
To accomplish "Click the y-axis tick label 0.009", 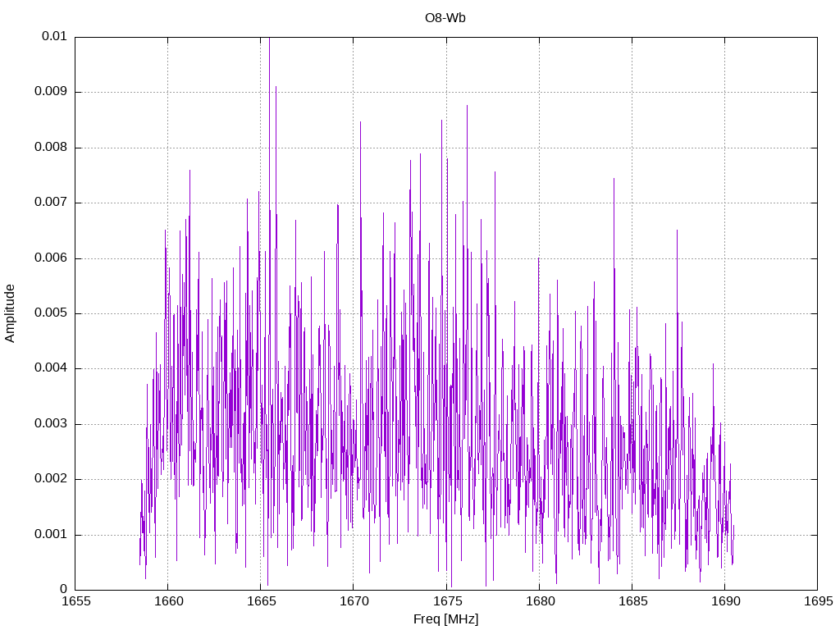I will (x=51, y=91).
